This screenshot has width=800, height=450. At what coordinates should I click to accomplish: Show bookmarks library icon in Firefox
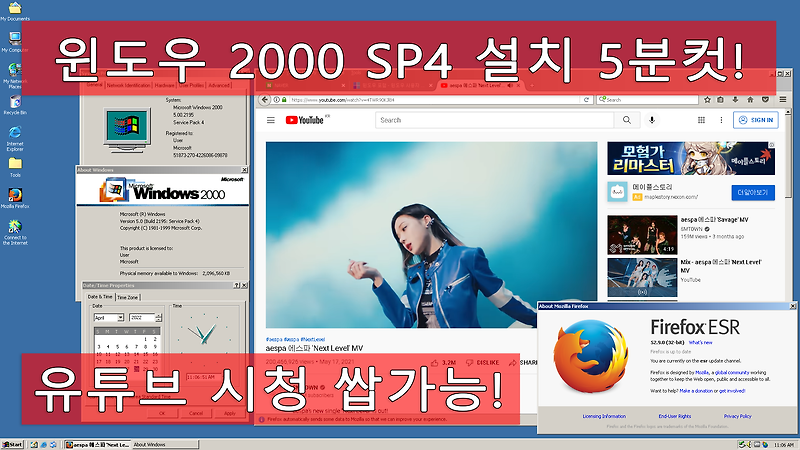[720, 99]
